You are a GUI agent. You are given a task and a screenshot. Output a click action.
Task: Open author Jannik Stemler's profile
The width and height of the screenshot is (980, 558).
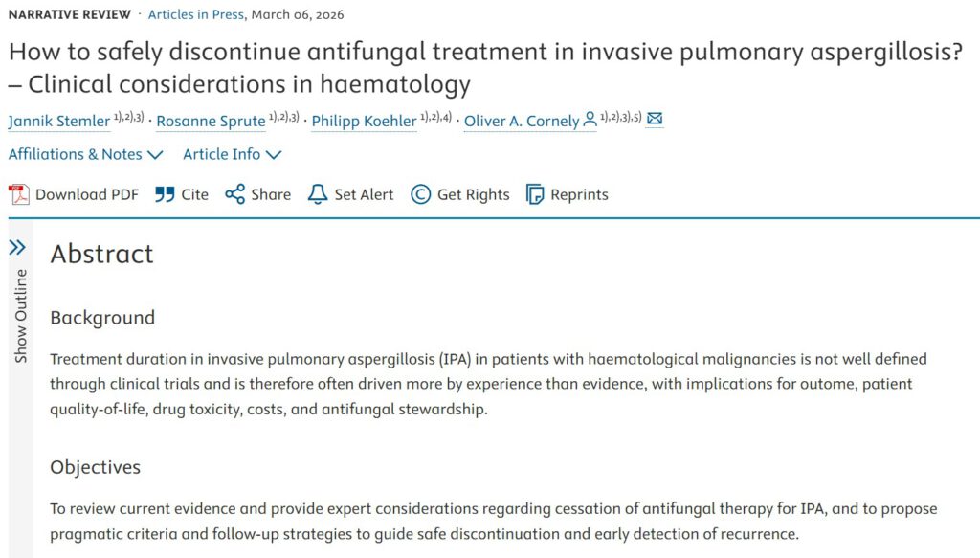pos(58,122)
